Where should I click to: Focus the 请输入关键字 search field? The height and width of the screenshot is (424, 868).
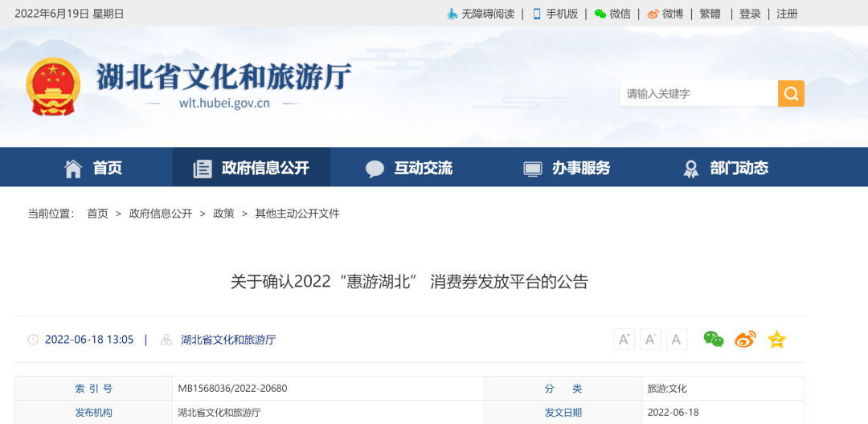pyautogui.click(x=698, y=94)
